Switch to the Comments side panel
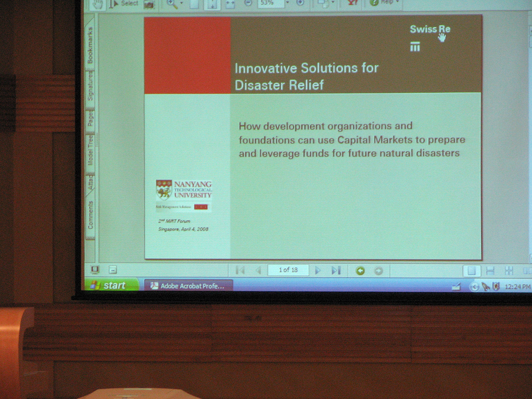The height and width of the screenshot is (399, 532). [90, 215]
